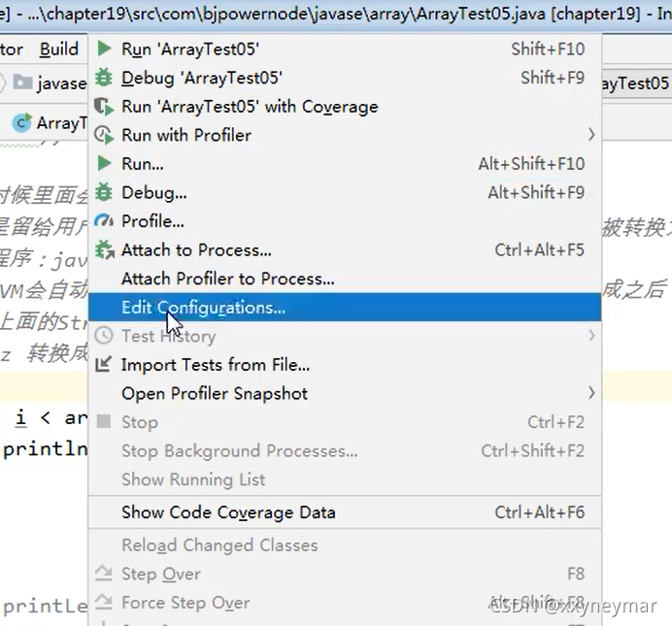Select Reload Changed Classes entry

point(345,545)
